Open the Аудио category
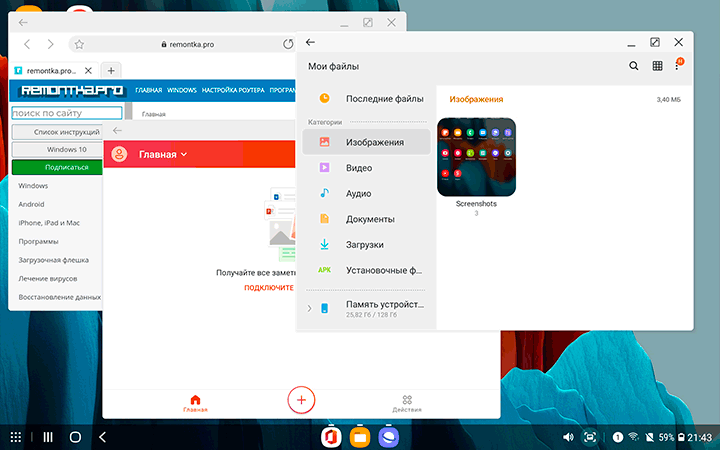 366,193
